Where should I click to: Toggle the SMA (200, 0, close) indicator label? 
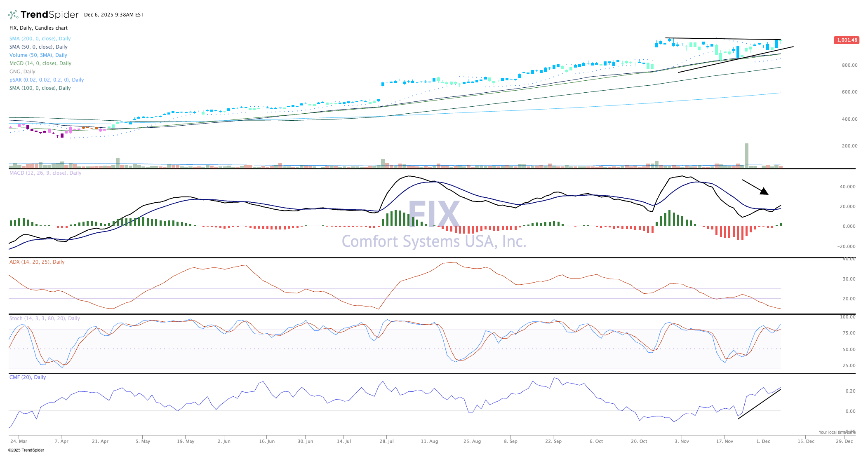40,39
